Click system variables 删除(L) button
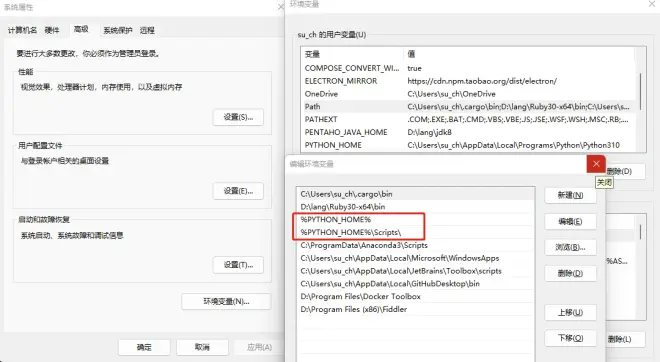The image size is (660, 362). click(625, 339)
